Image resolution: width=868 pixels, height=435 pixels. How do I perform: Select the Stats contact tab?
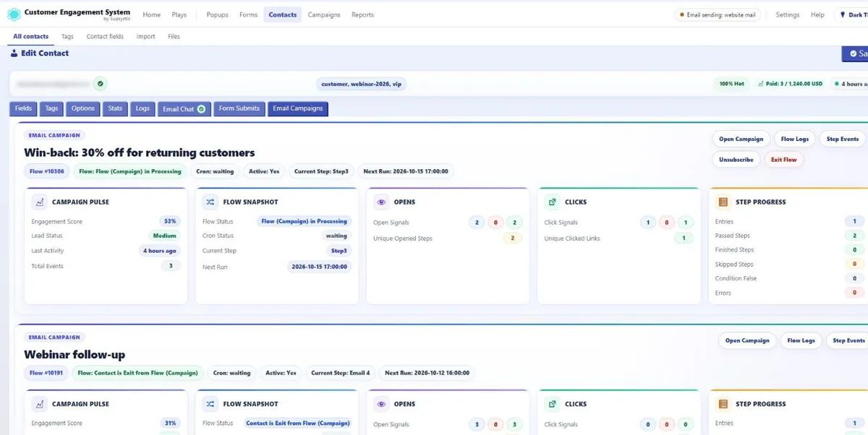116,108
